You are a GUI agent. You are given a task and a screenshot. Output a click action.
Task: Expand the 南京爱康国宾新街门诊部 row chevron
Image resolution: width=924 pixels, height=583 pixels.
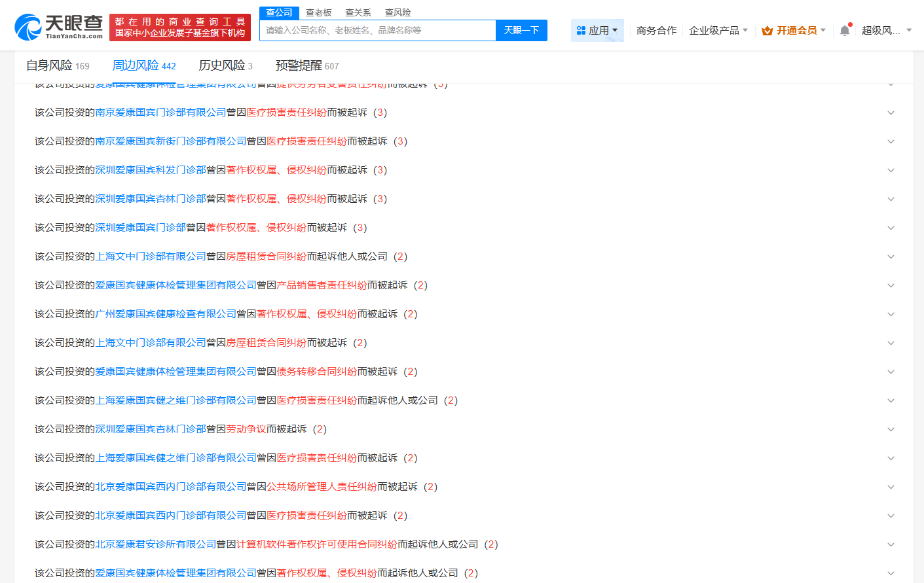891,141
